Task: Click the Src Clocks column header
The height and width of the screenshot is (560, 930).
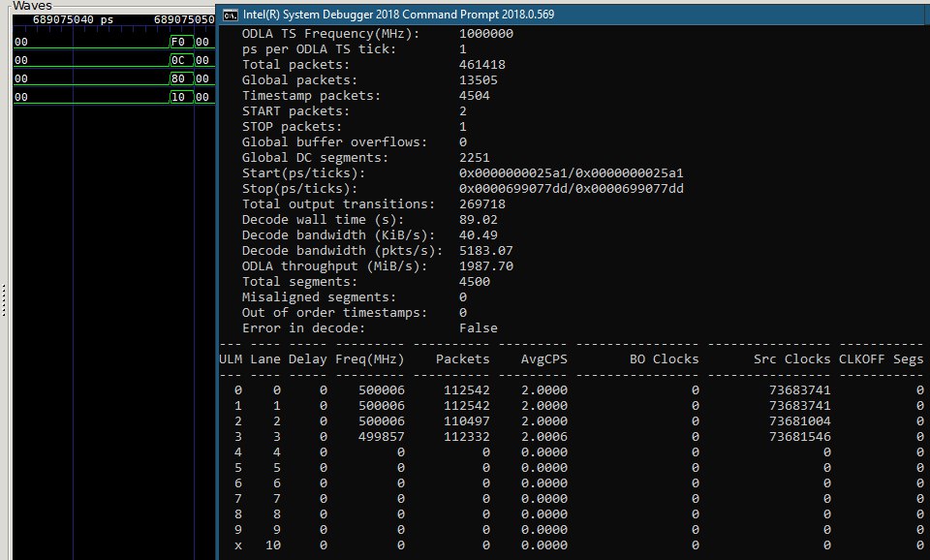Action: [x=791, y=359]
